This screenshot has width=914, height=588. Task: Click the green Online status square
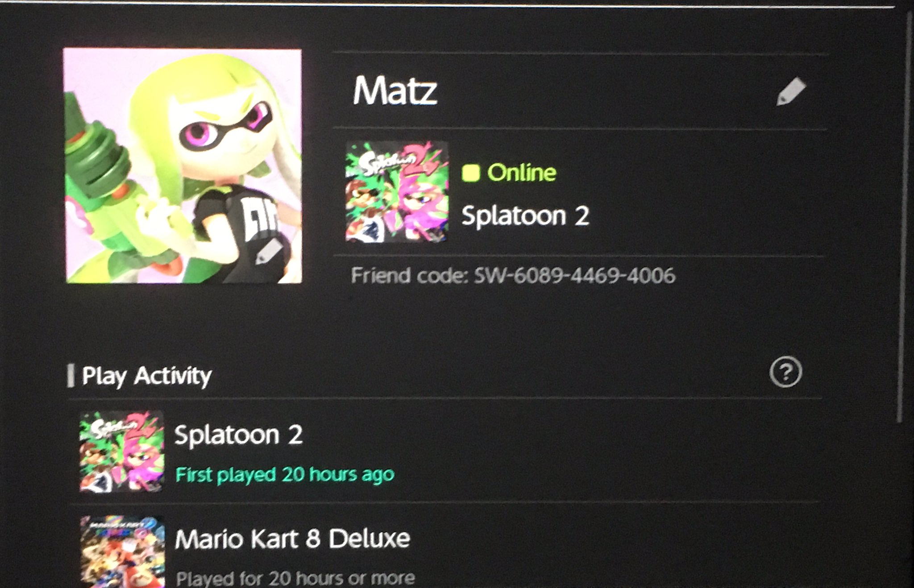pyautogui.click(x=471, y=173)
